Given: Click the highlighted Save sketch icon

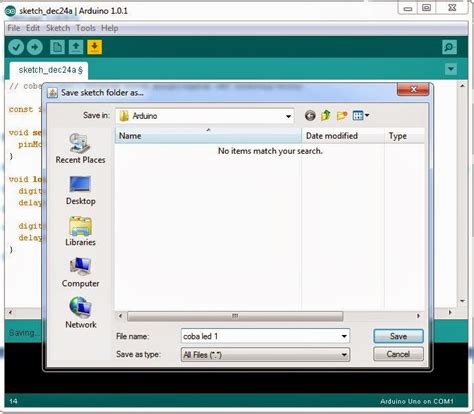Looking at the screenshot, I should tap(95, 47).
